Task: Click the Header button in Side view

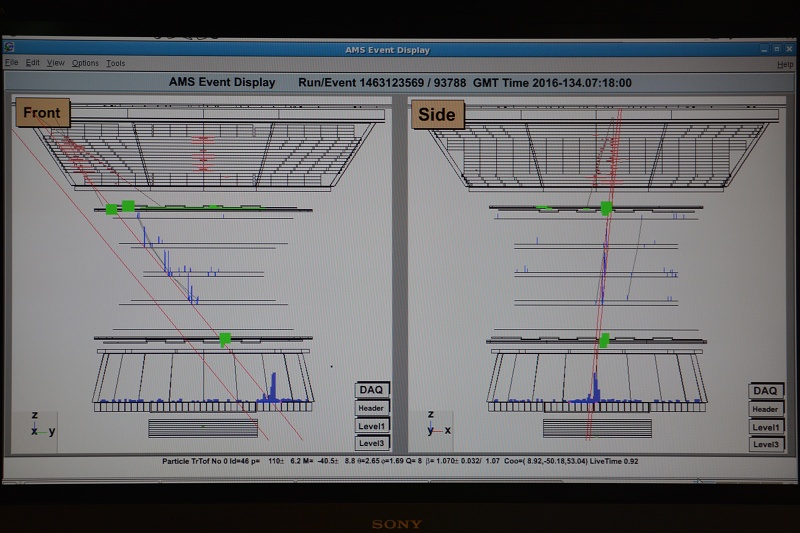Action: coord(765,409)
